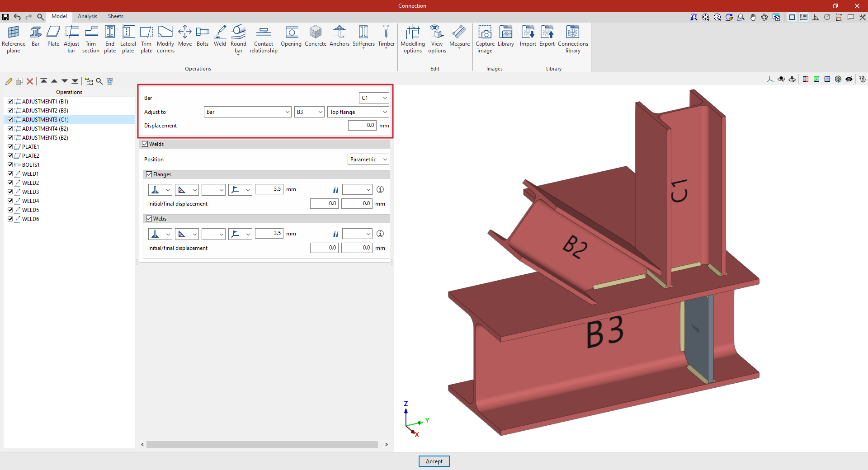Screen dimensions: 868x470
Task: Select WELD3 in operations list
Action: point(30,192)
